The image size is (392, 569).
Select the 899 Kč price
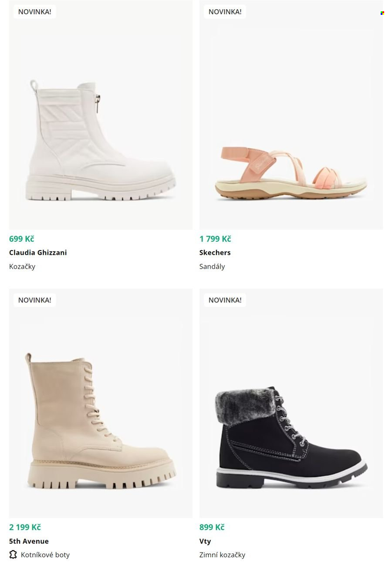tap(212, 527)
